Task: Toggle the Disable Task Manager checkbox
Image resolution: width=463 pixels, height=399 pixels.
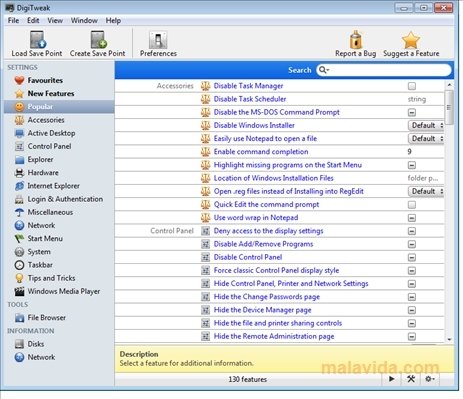Action: click(x=412, y=86)
